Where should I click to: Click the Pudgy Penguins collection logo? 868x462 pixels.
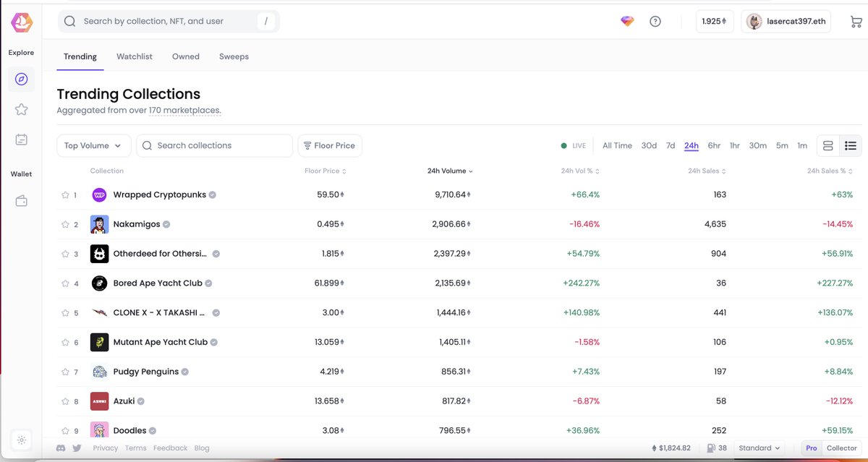click(99, 372)
